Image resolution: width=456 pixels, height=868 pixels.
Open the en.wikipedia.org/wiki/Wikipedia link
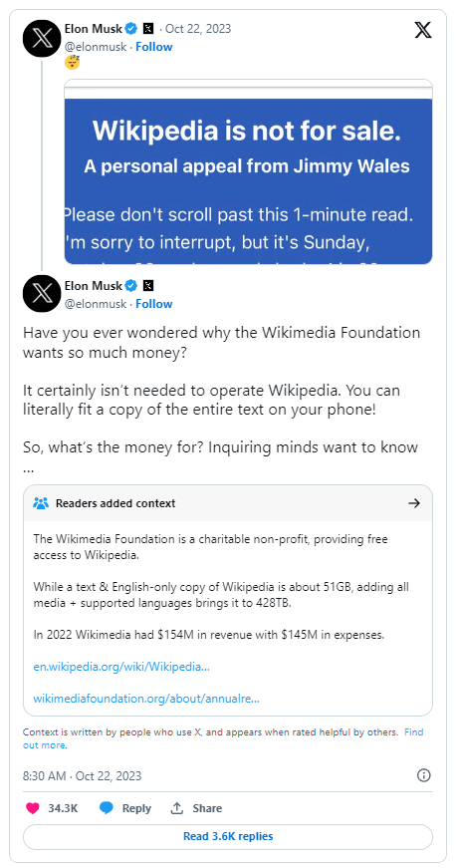click(121, 667)
